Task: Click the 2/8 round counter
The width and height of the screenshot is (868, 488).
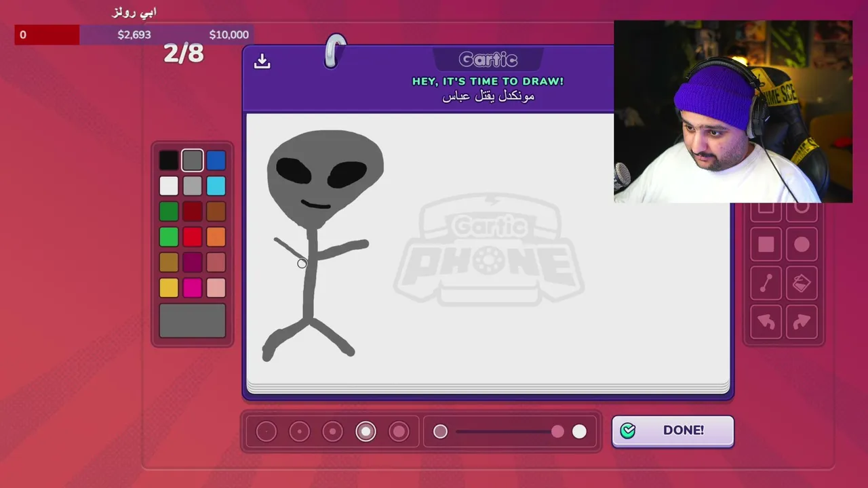Action: (184, 54)
